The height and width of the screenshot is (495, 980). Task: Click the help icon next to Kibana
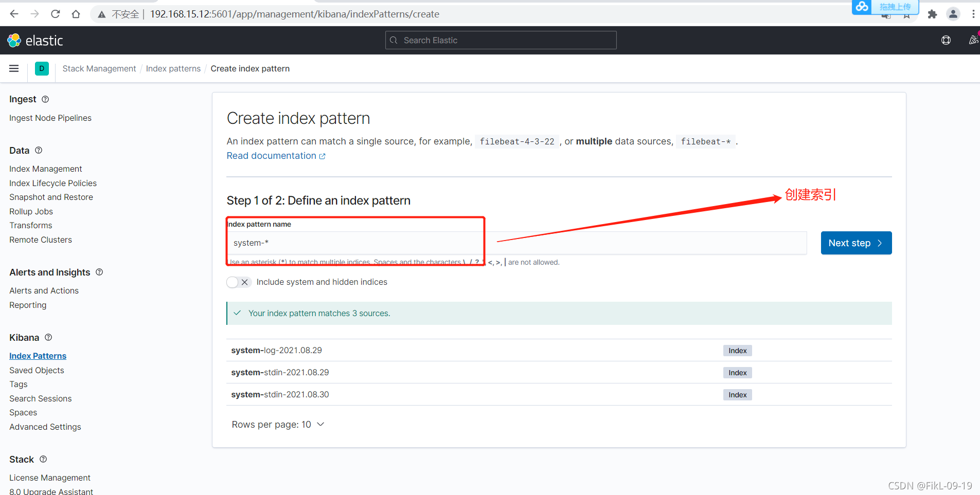coord(48,337)
